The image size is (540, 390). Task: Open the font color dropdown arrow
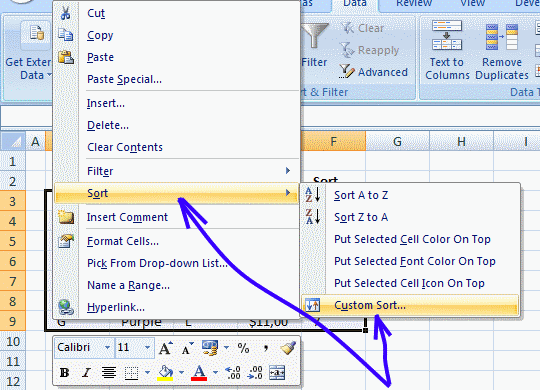[x=215, y=372]
